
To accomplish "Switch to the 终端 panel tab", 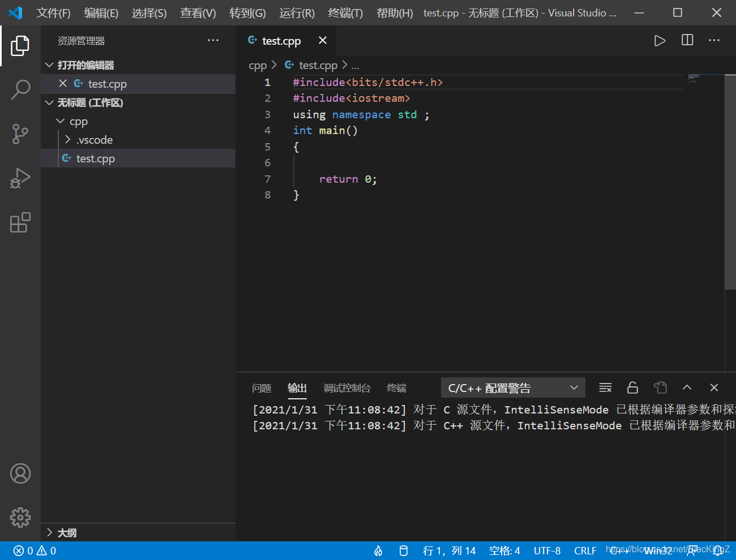I will coord(396,388).
